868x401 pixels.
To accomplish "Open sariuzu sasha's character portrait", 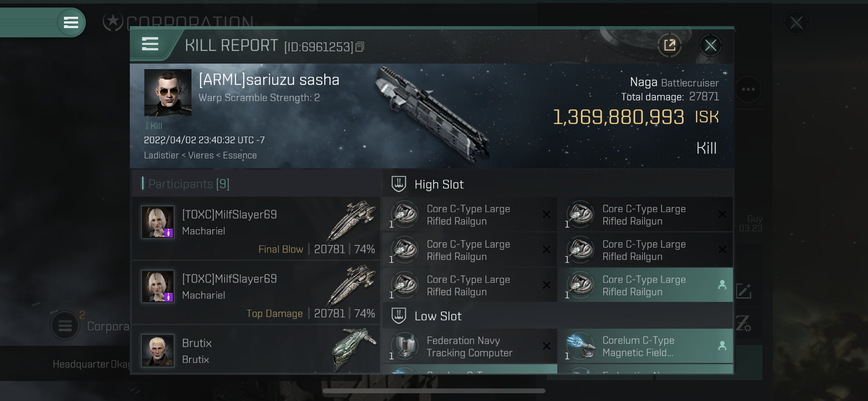I will (168, 92).
